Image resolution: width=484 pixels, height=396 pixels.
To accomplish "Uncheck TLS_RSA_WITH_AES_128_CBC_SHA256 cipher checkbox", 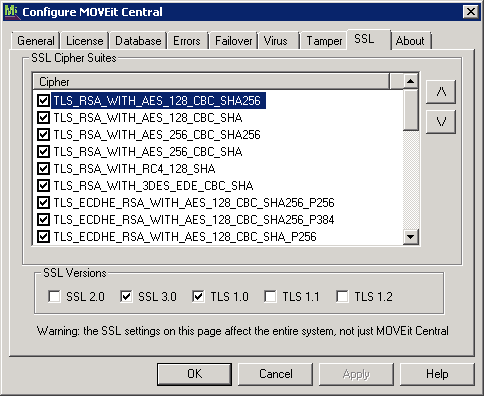I will point(43,100).
